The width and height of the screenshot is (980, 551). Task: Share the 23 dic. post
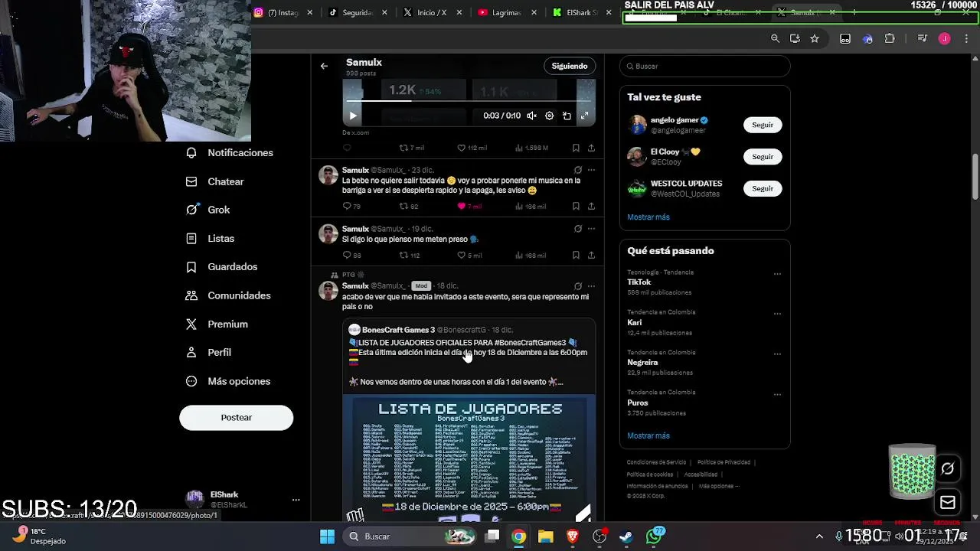click(x=591, y=207)
